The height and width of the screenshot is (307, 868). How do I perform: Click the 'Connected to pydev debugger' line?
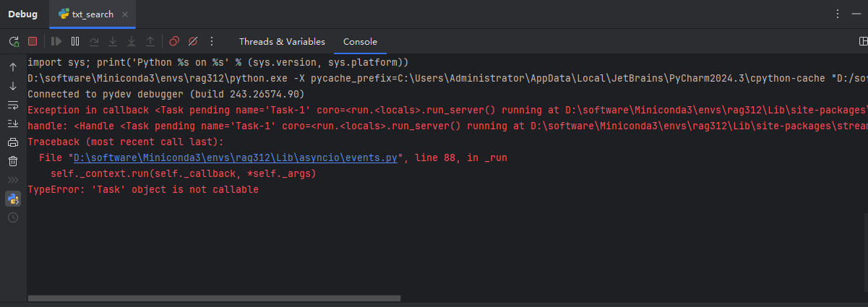coord(166,95)
